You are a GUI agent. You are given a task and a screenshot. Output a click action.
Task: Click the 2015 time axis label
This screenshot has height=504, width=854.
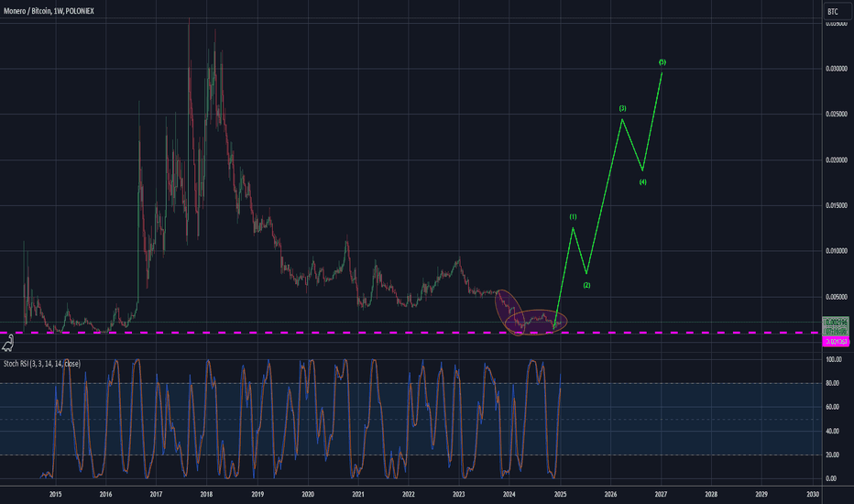(x=56, y=494)
